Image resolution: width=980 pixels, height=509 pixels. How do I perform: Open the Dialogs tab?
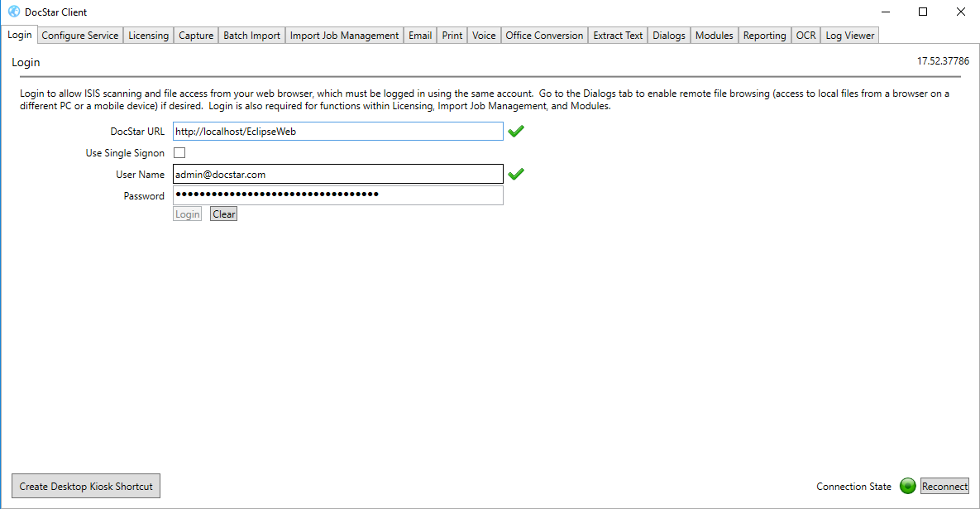669,36
